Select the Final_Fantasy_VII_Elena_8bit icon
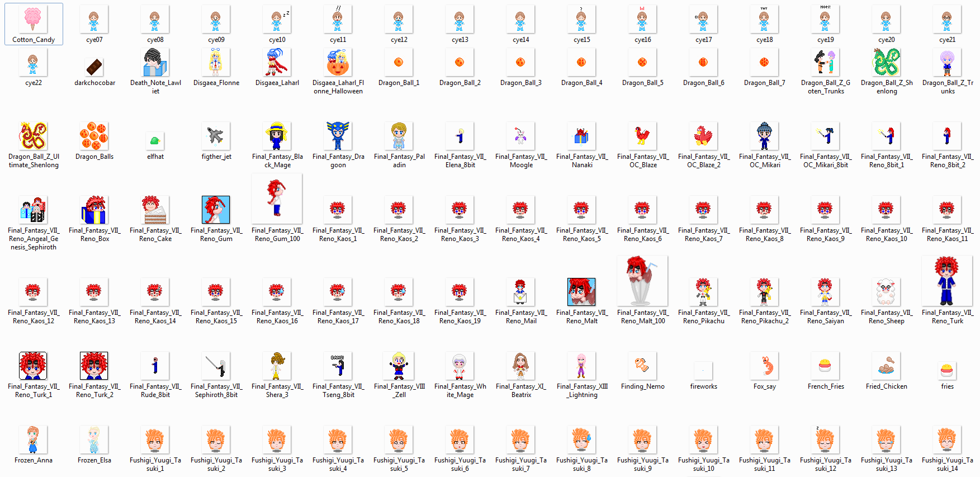 (460, 136)
